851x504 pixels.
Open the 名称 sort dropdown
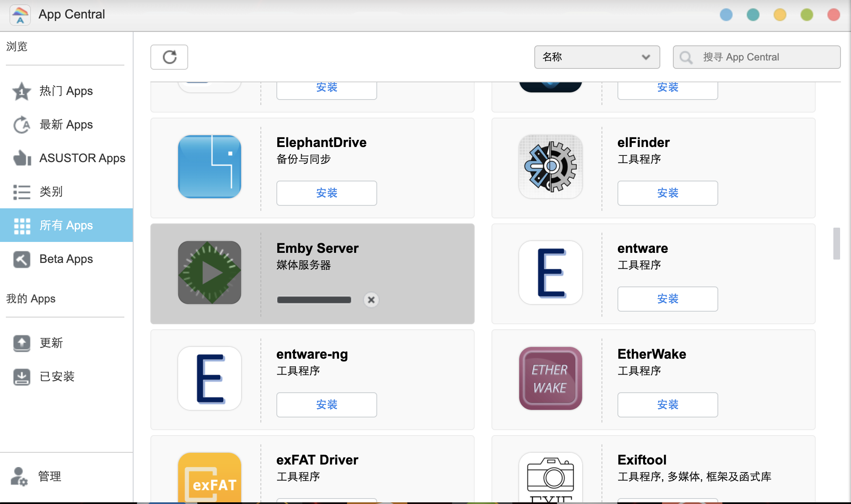pos(597,57)
